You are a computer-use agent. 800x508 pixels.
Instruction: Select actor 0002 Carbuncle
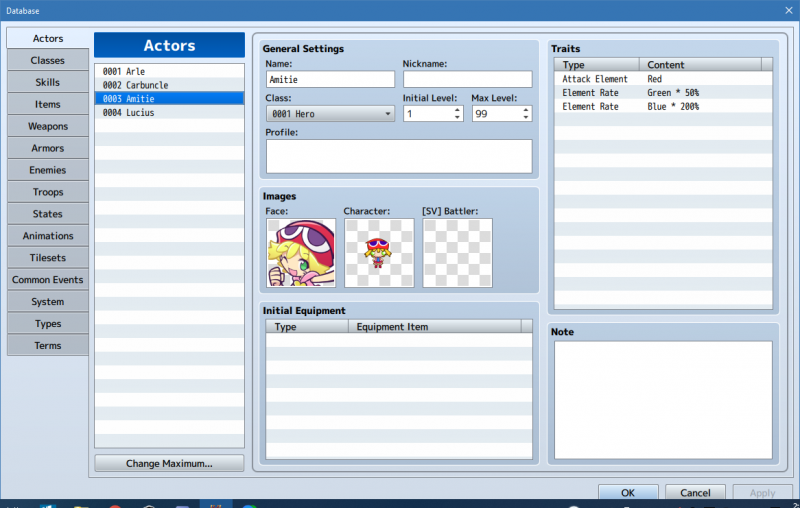click(169, 85)
